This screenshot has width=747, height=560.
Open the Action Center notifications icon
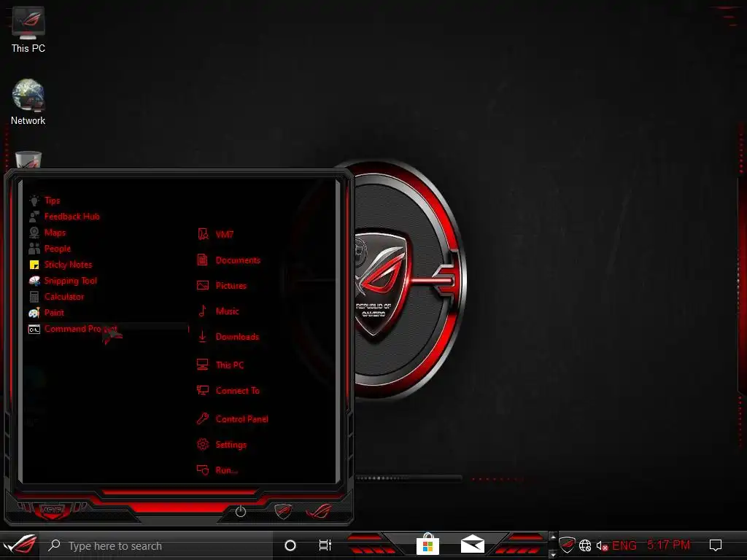pyautogui.click(x=716, y=545)
